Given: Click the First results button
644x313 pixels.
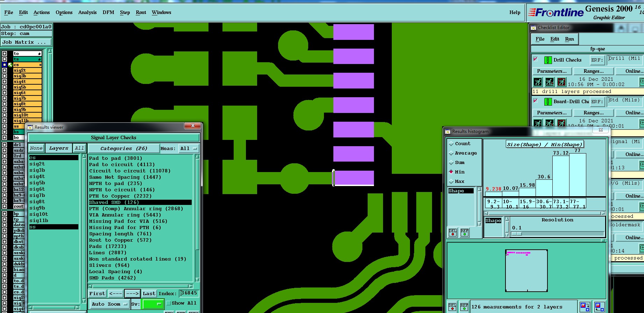Looking at the screenshot, I should pos(97,294).
